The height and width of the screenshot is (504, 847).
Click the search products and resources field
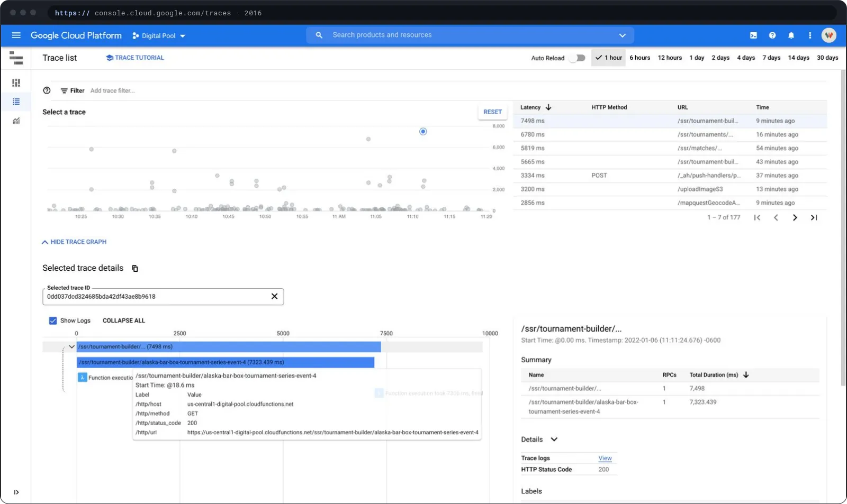[x=470, y=35]
